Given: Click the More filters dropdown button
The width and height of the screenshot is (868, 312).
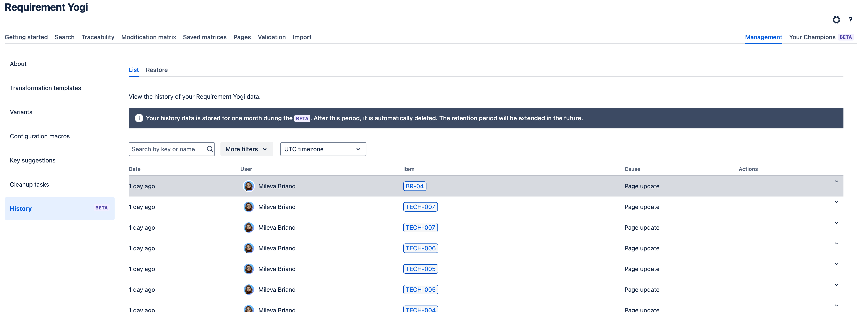Looking at the screenshot, I should (246, 148).
